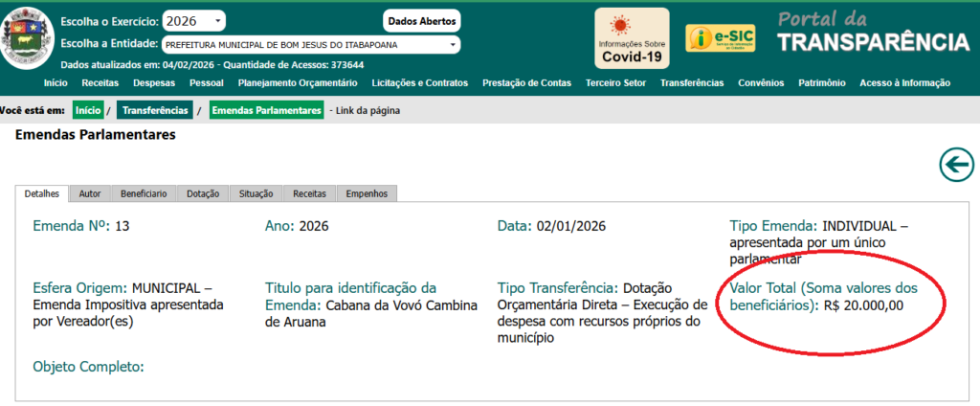Open the Escolha a Entidade dropdown
Image resolution: width=980 pixels, height=406 pixels.
[x=310, y=44]
